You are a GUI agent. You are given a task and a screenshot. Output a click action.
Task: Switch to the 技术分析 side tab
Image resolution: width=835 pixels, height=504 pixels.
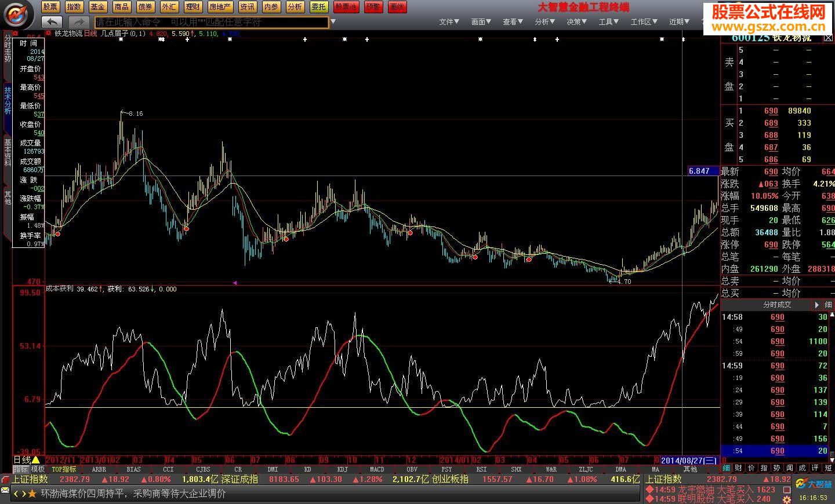(x=8, y=100)
